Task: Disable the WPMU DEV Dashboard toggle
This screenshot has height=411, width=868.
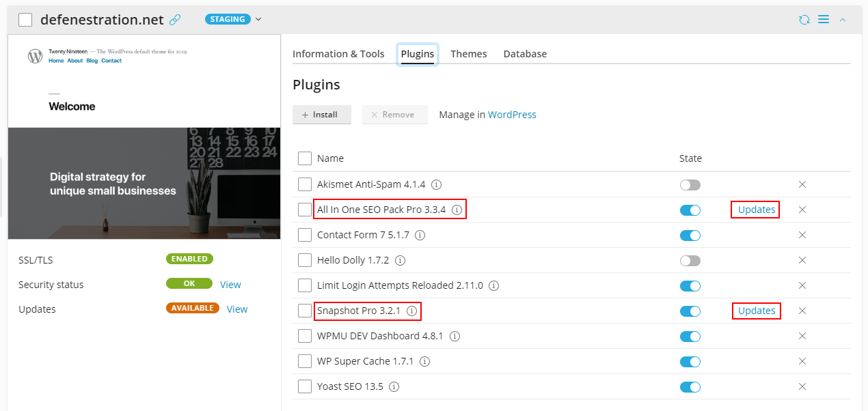Action: (x=690, y=336)
